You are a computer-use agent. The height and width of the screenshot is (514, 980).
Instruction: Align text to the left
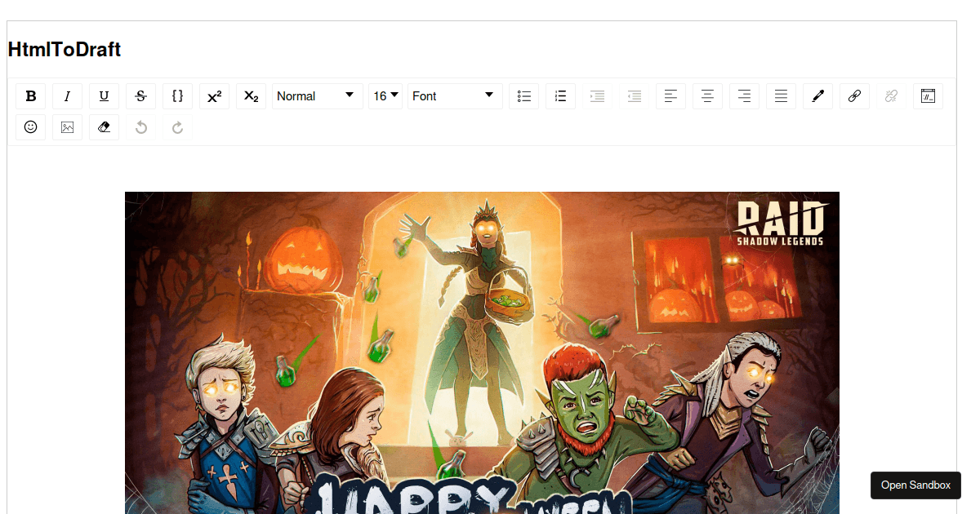[x=671, y=96]
